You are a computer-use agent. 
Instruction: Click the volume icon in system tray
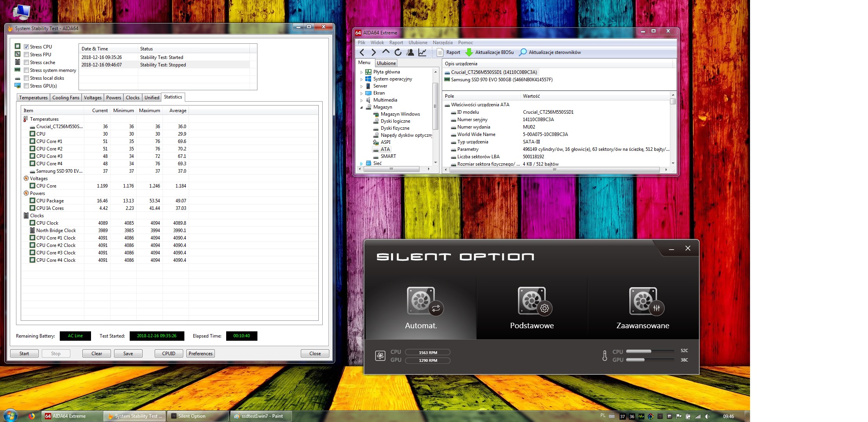[707, 417]
